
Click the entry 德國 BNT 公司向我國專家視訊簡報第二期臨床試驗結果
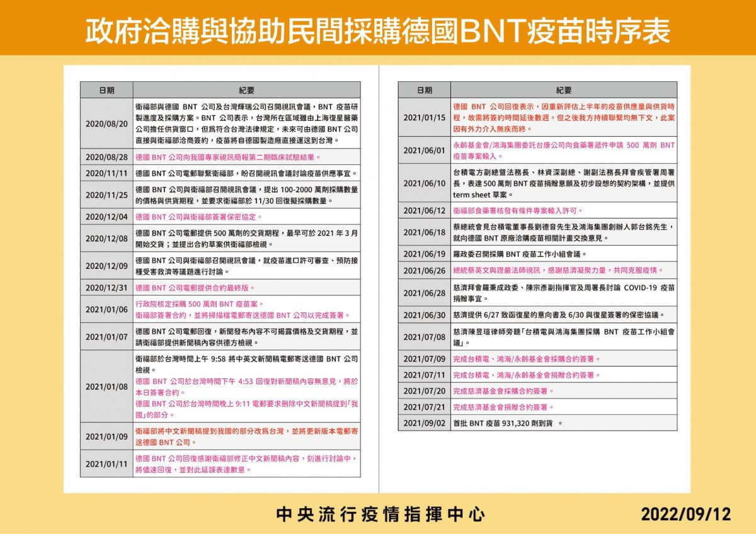pos(227,157)
